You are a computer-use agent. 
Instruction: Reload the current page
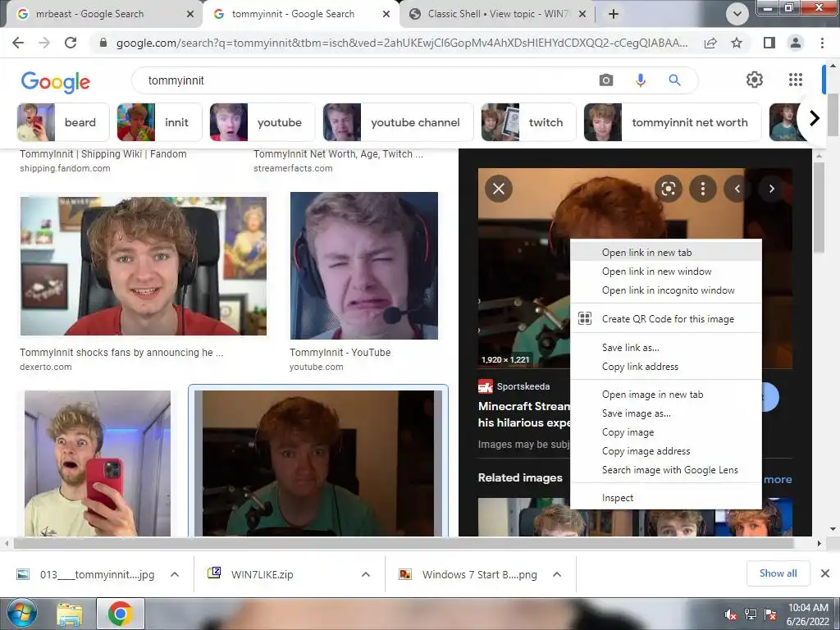(71, 43)
